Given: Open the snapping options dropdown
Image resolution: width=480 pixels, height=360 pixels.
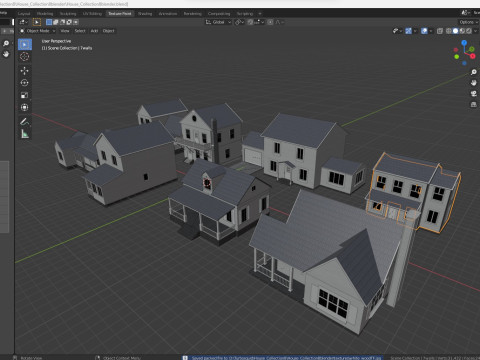Looking at the screenshot, I should (259, 22).
